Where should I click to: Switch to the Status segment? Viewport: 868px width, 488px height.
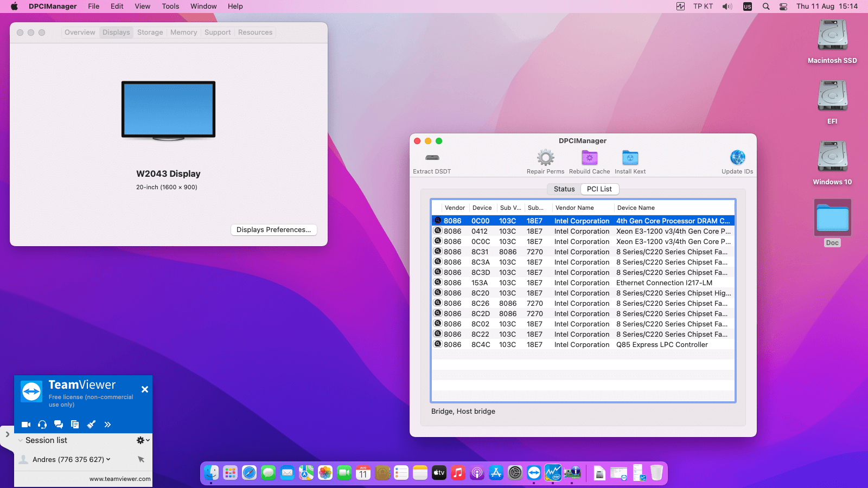pos(564,189)
